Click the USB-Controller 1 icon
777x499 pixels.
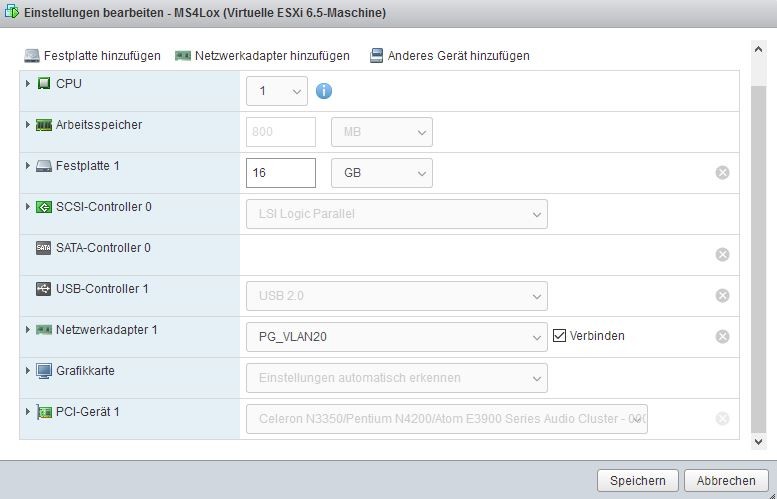[x=44, y=289]
